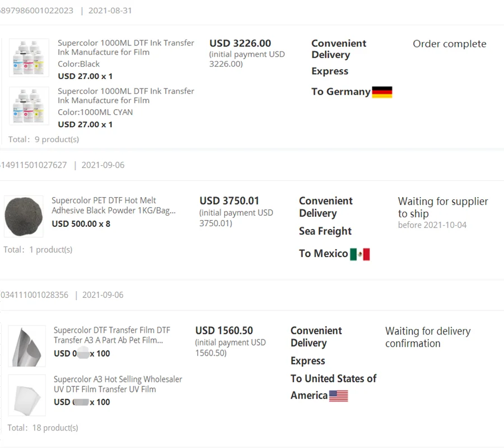
Task: Click the Order complete status
Action: tap(449, 44)
